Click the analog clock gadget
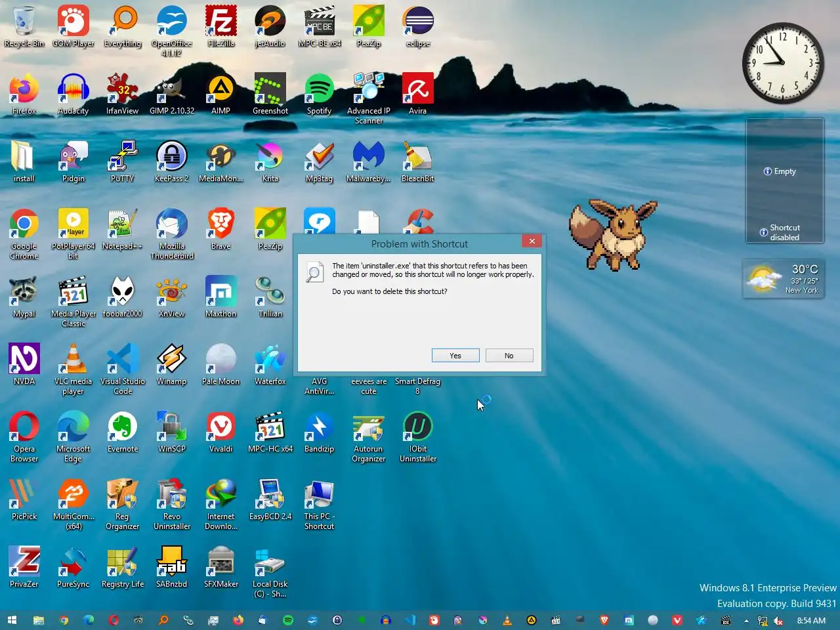 (783, 63)
